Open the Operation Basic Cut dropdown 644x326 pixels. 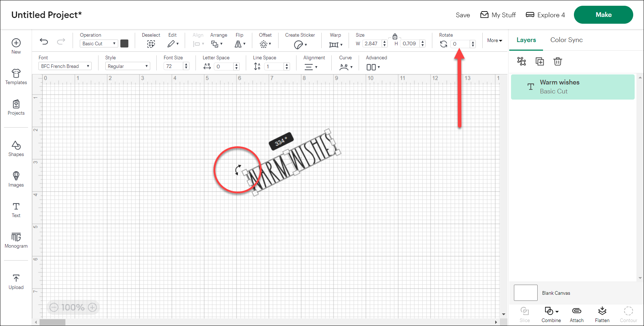click(99, 43)
